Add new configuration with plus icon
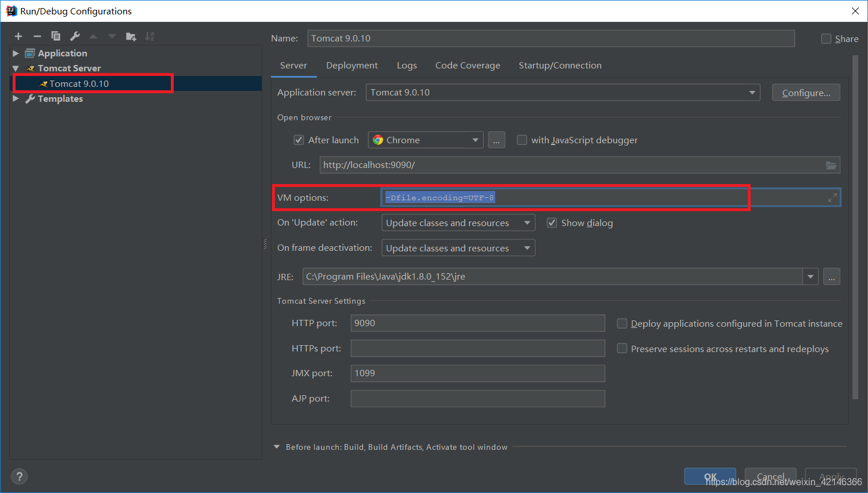 point(18,36)
